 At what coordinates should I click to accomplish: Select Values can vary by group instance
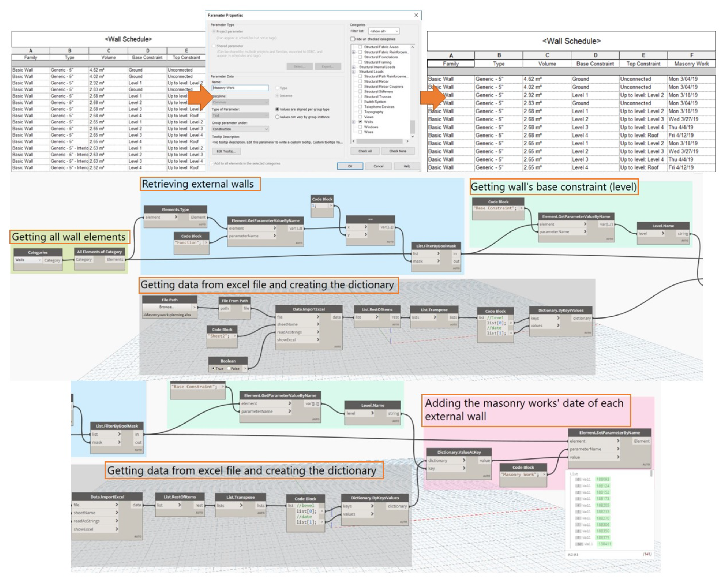coord(277,117)
